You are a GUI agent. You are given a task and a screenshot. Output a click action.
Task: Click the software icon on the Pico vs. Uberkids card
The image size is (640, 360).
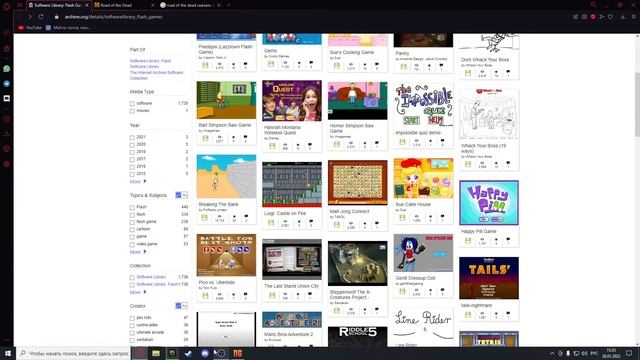tap(205, 295)
